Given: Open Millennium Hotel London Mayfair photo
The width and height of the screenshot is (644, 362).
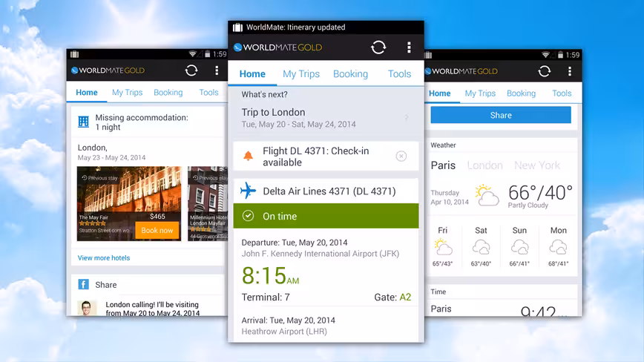Looking at the screenshot, I should point(208,203).
